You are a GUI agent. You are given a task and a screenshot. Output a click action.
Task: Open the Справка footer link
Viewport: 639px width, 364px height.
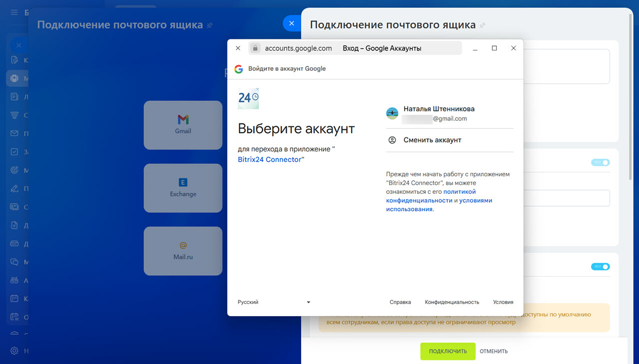tap(400, 302)
